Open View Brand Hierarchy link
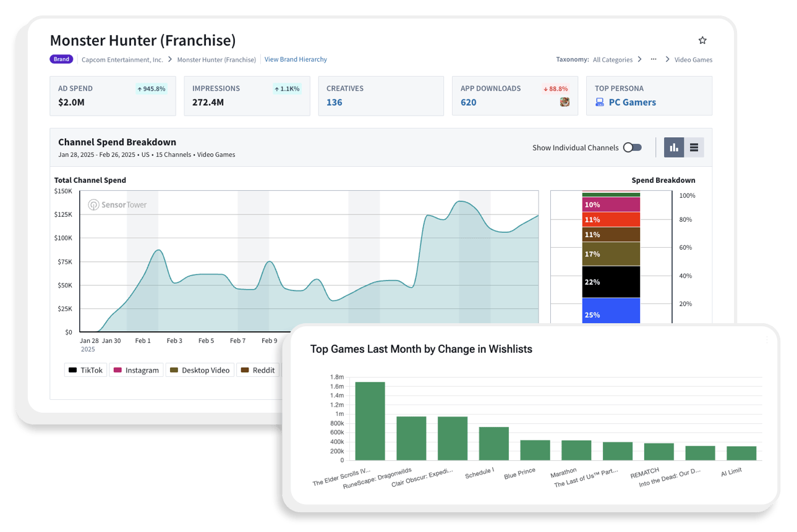The height and width of the screenshot is (532, 797). tap(296, 59)
